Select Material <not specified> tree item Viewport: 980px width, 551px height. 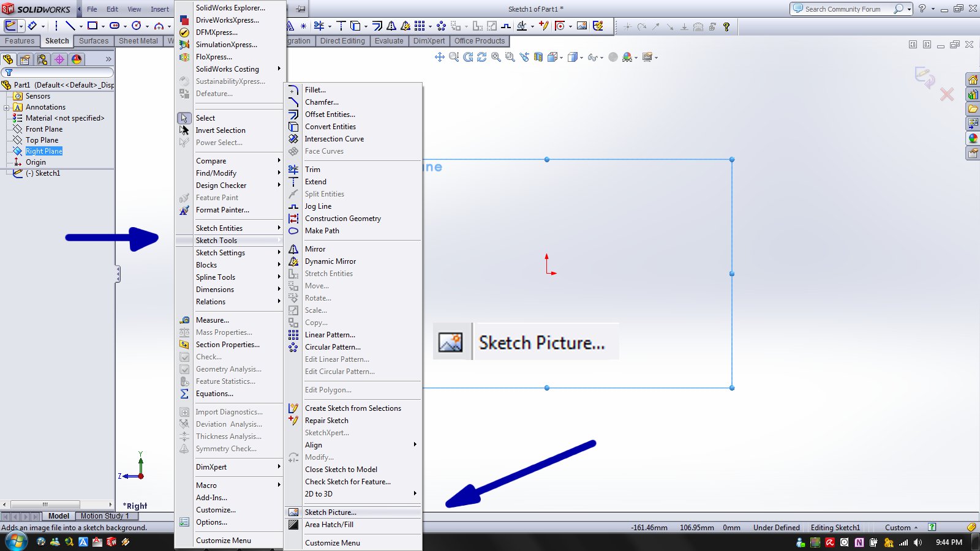pos(65,118)
